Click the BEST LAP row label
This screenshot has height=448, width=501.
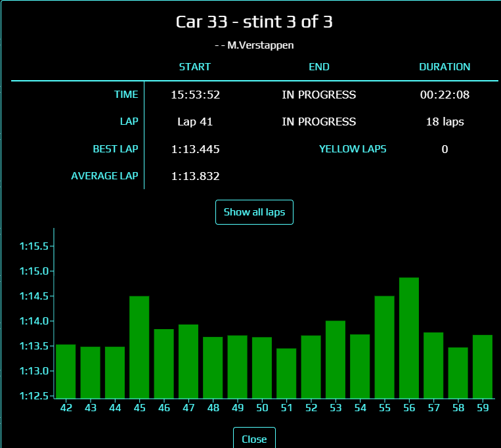coord(116,149)
